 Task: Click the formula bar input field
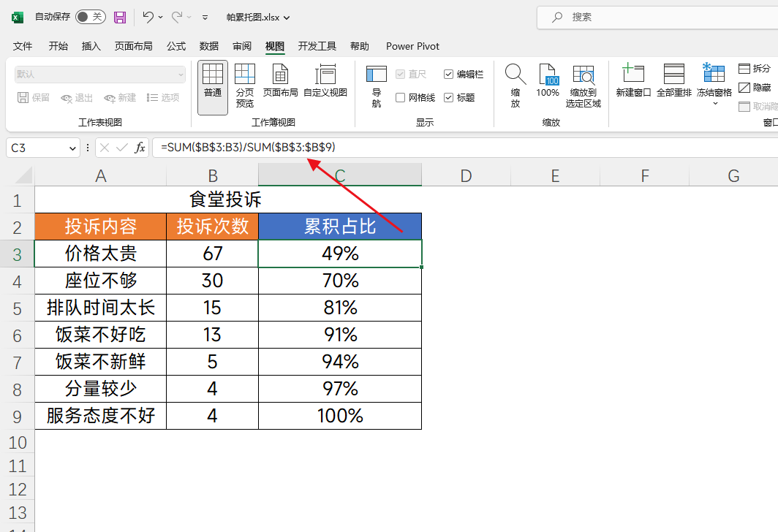467,148
